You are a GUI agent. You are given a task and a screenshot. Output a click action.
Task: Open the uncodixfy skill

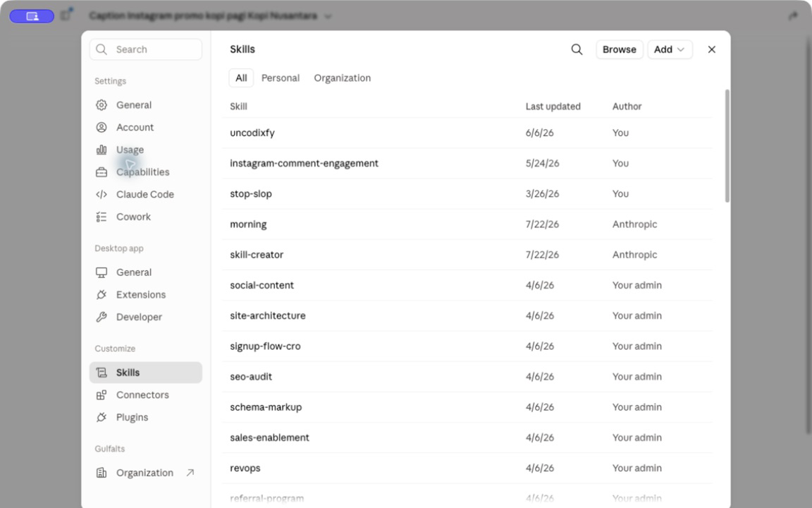tap(467, 133)
